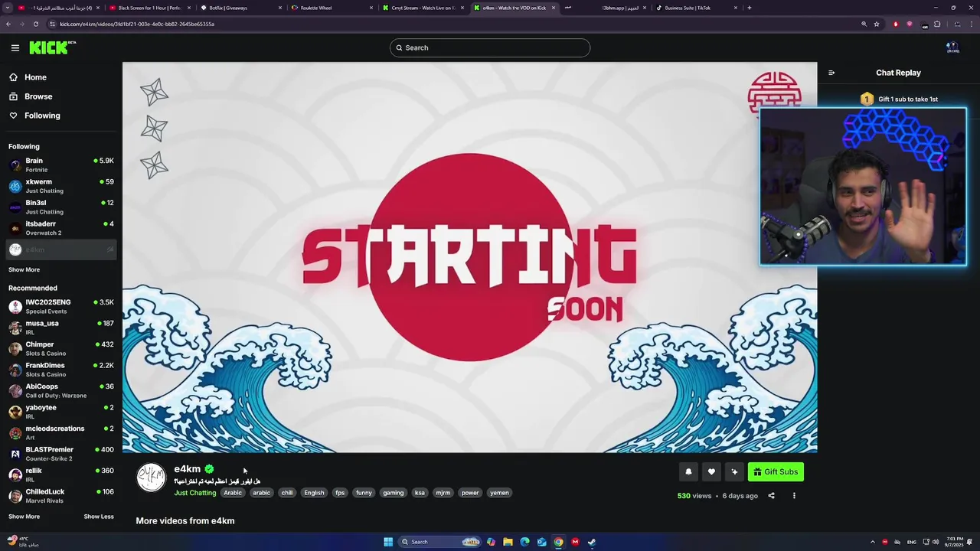This screenshot has width=980, height=551.
Task: Open IWC2025ENG recommended channel
Action: click(61, 306)
